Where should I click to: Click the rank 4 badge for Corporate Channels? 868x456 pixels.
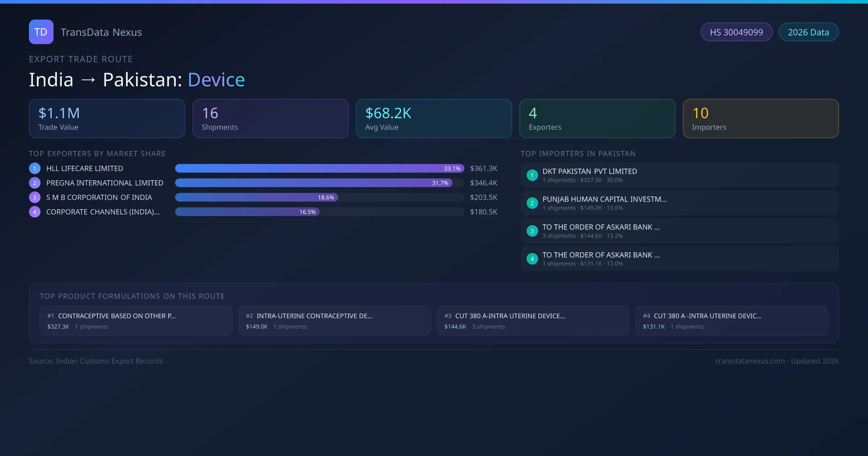tap(34, 212)
